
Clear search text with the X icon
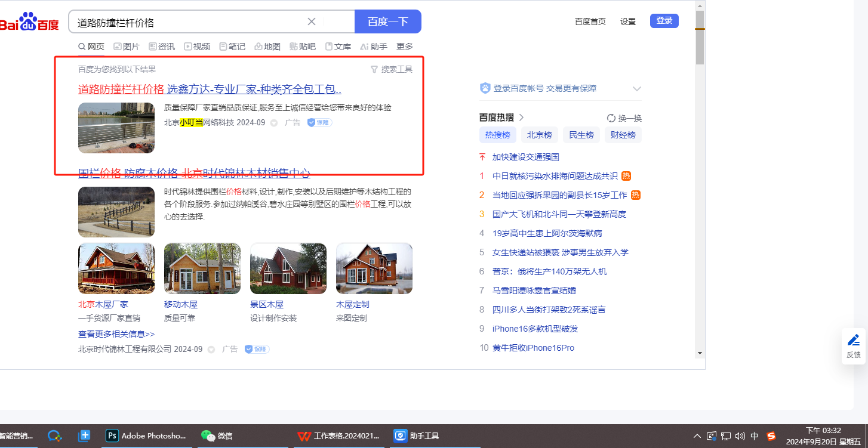click(x=312, y=22)
